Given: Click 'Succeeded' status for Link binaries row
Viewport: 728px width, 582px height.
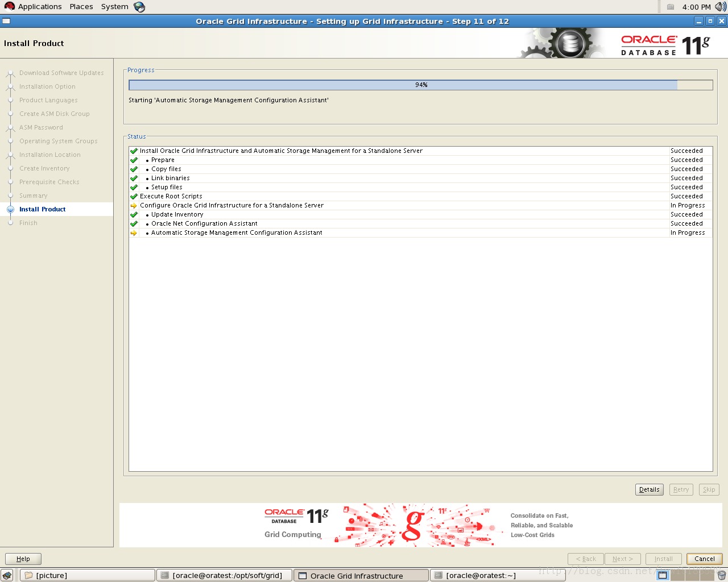Looking at the screenshot, I should click(686, 178).
